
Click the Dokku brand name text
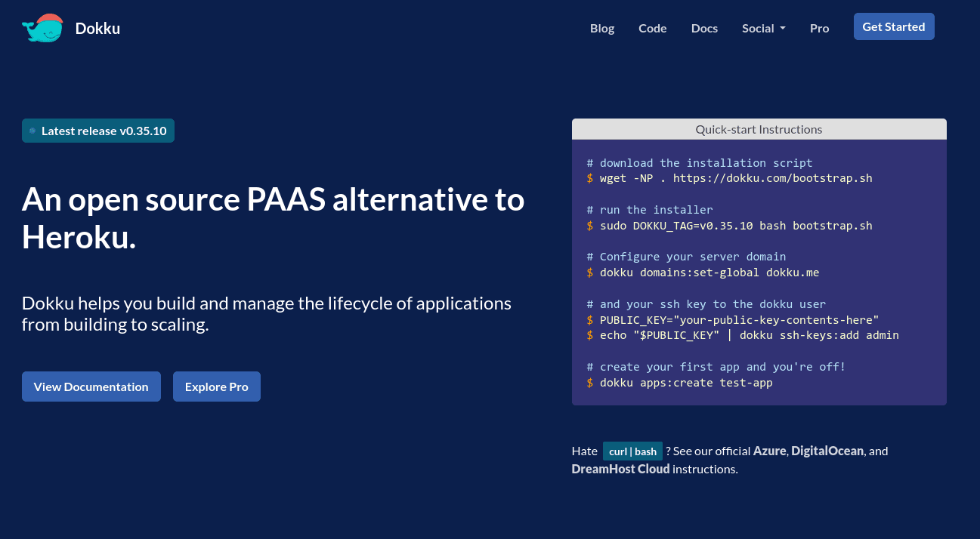point(97,29)
